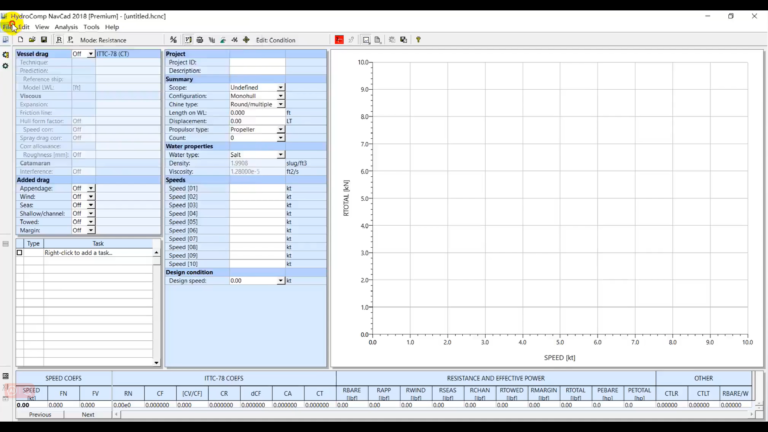This screenshot has width=768, height=432.
Task: Click the Speed [10] input field
Action: (257, 264)
